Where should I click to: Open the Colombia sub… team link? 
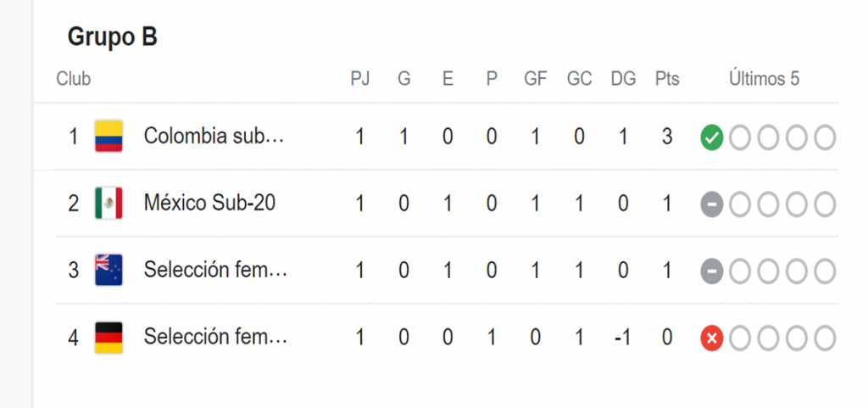click(x=214, y=136)
